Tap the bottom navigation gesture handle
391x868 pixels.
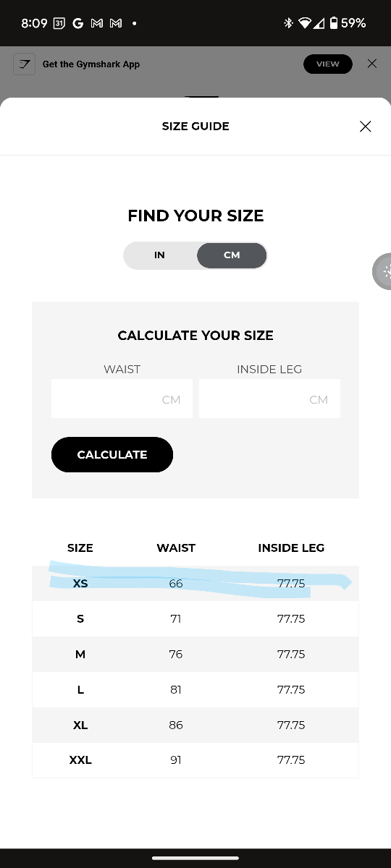pyautogui.click(x=195, y=858)
